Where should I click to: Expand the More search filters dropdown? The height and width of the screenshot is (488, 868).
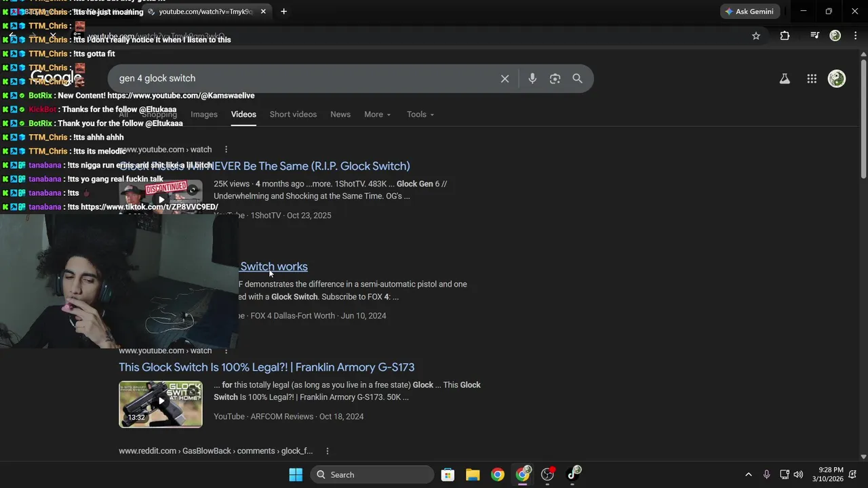(378, 115)
